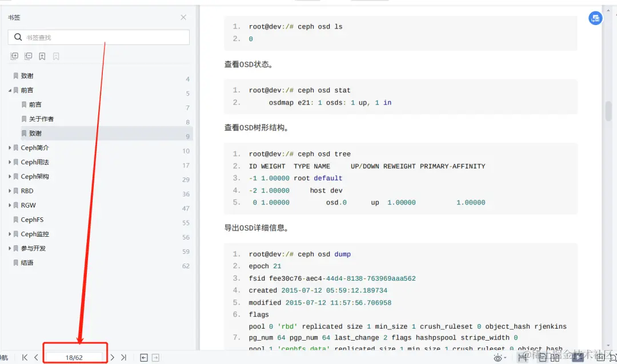Open the CephFS bookmark
617x364 pixels.
click(x=32, y=220)
